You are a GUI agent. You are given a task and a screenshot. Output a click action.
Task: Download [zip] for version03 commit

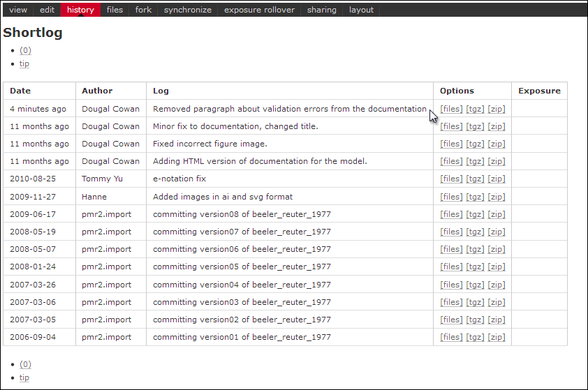(x=496, y=302)
